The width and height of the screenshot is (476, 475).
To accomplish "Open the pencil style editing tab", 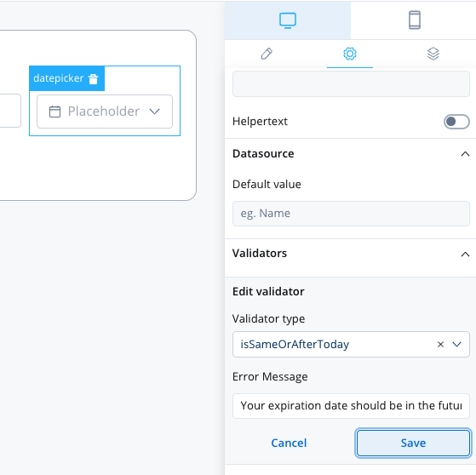I will point(267,54).
